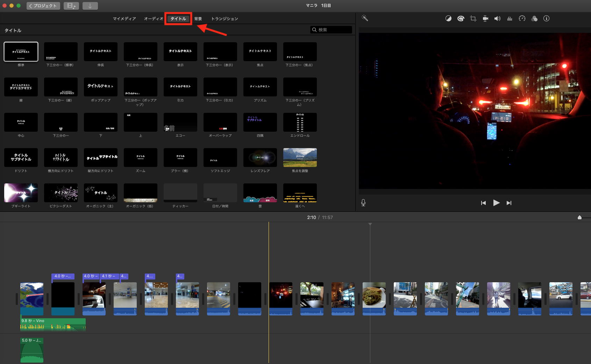This screenshot has width=591, height=364.
Task: Select the pedestrian on sidewalk clip in timeline
Action: (x=499, y=299)
